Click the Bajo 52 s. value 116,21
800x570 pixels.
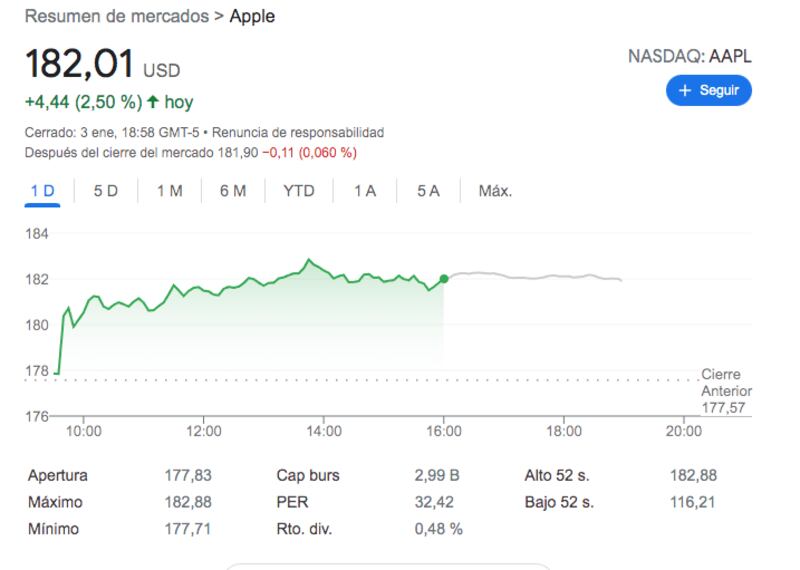tap(692, 502)
